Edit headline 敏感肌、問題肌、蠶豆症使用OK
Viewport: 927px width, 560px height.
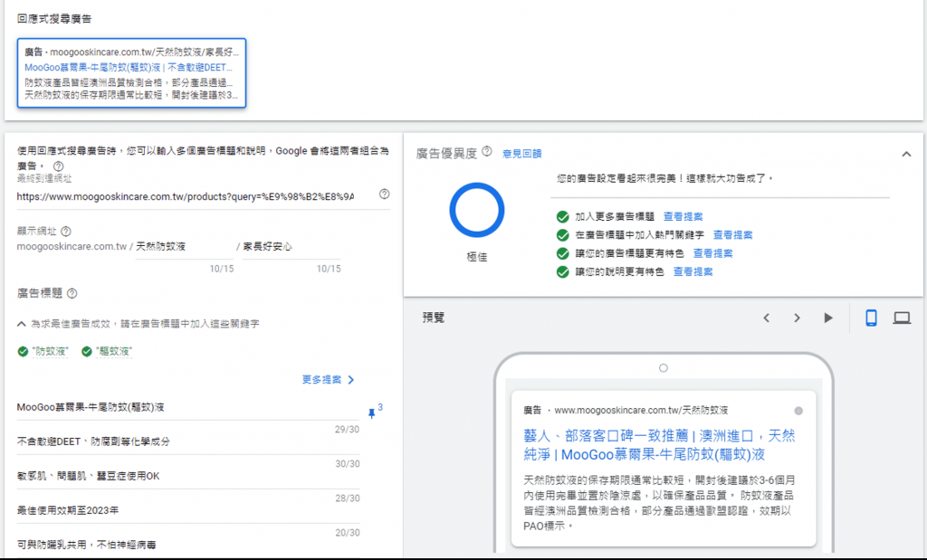(x=188, y=476)
